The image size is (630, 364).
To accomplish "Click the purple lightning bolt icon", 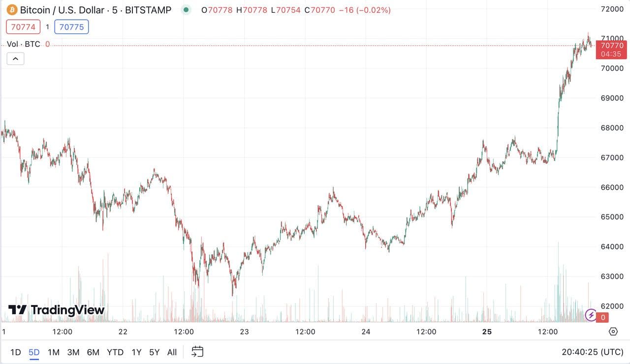I will click(x=591, y=315).
